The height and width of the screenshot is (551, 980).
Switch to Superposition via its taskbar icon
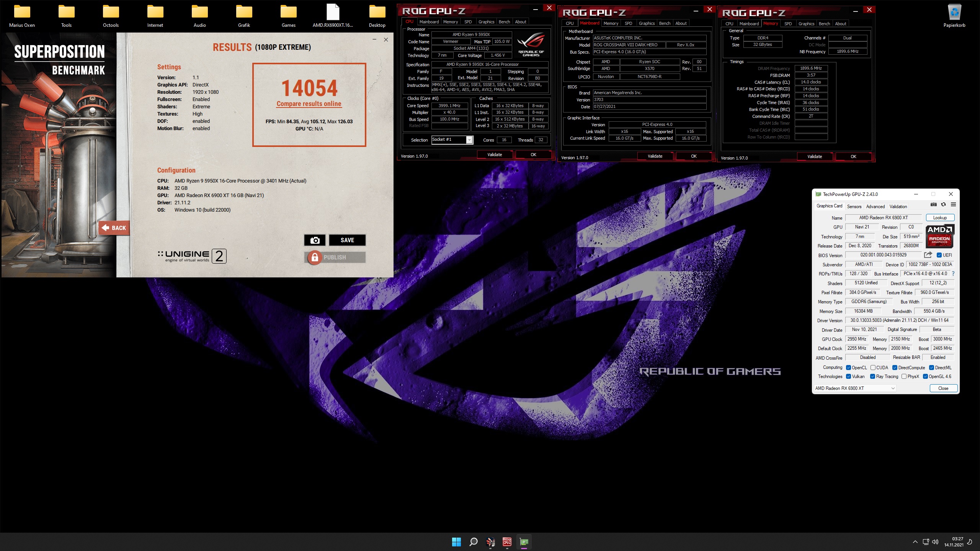coord(490,541)
